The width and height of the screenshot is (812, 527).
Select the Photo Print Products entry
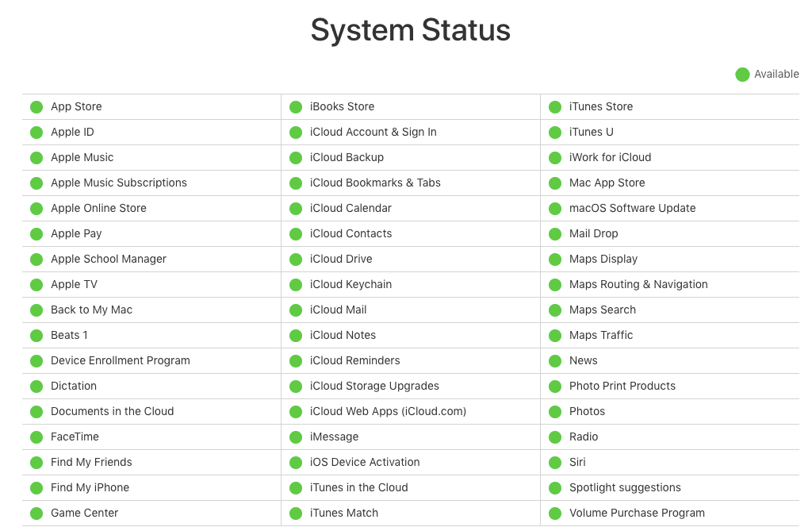point(622,386)
